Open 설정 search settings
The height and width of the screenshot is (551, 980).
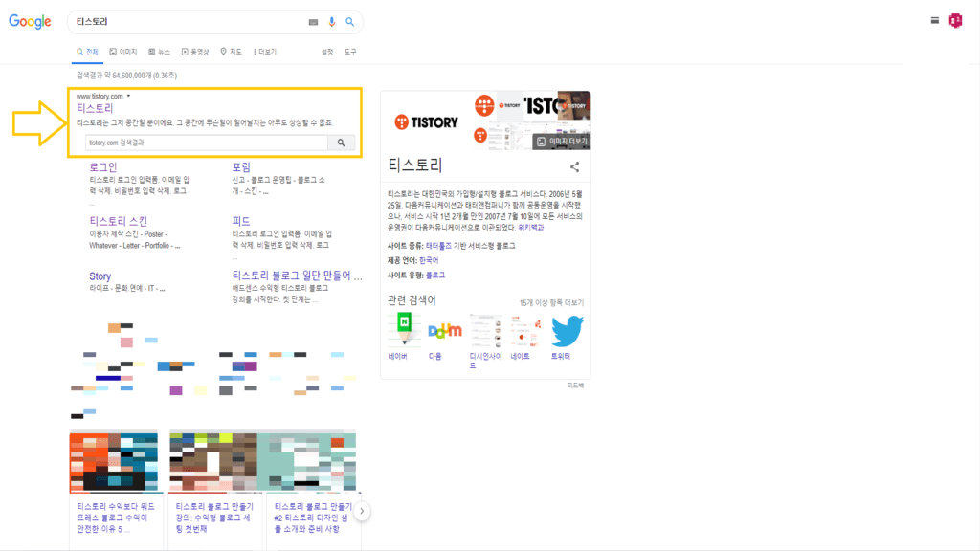(327, 52)
